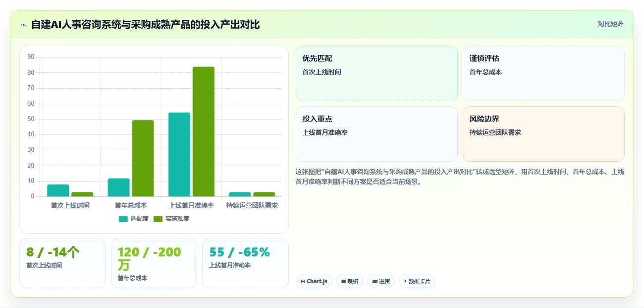Click the 首次上线时间 x-axis label

coord(70,205)
